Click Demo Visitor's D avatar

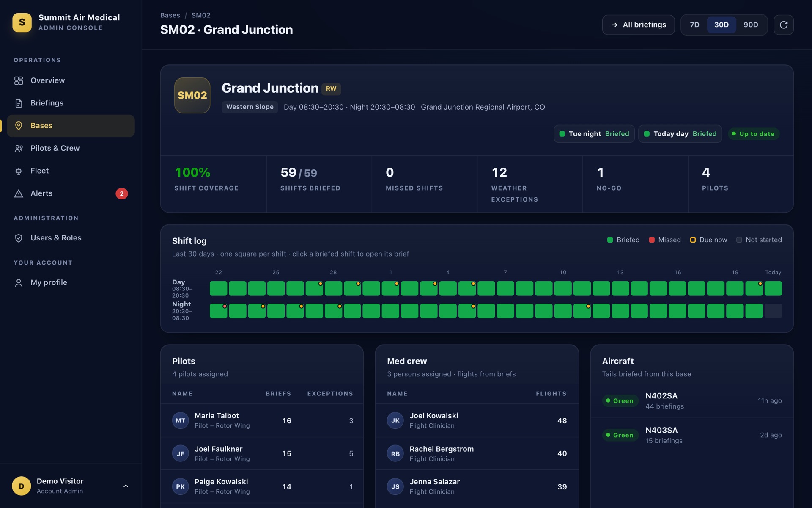(x=22, y=486)
